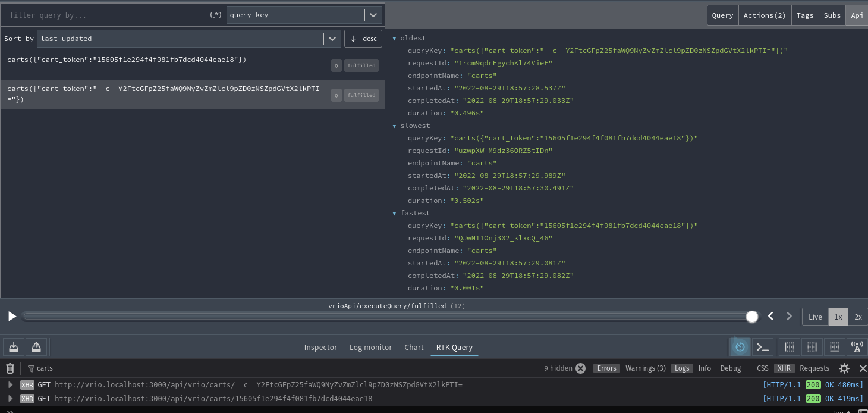Switch to the Actions(2) tab
The height and width of the screenshot is (413, 868).
click(x=765, y=15)
